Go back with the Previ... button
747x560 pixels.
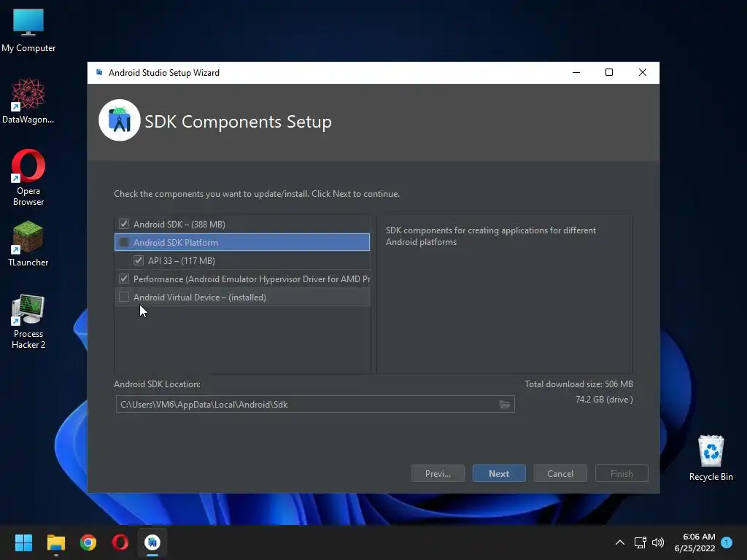point(438,473)
